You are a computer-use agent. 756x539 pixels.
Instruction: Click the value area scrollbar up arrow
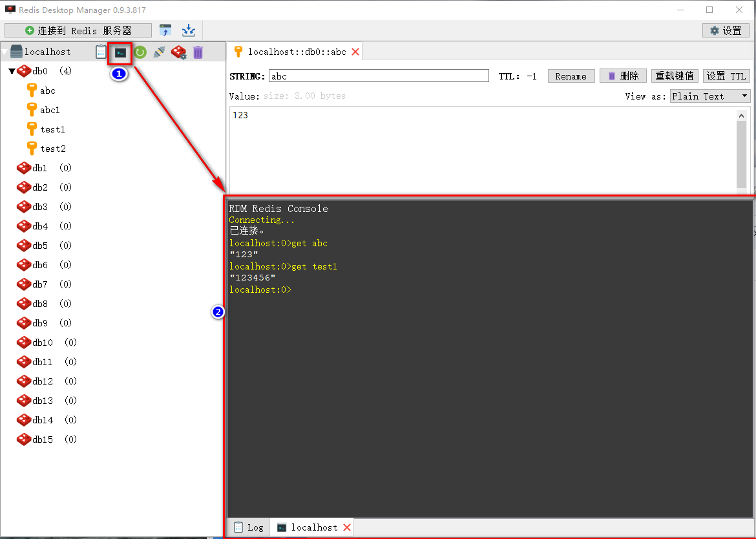742,116
